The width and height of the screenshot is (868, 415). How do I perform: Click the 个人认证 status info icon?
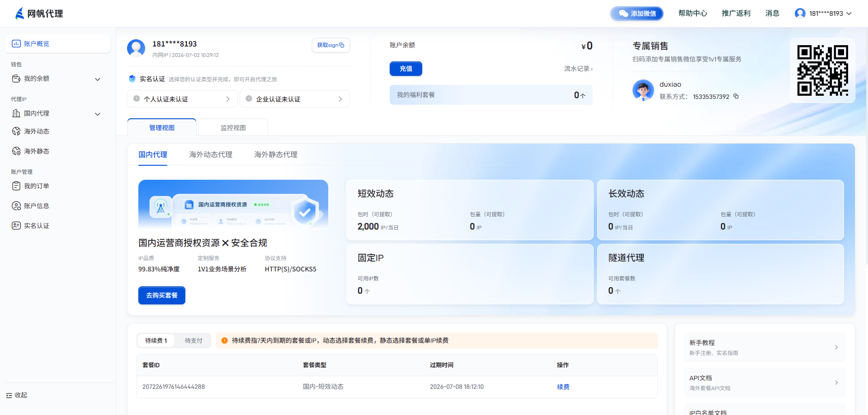coord(137,98)
